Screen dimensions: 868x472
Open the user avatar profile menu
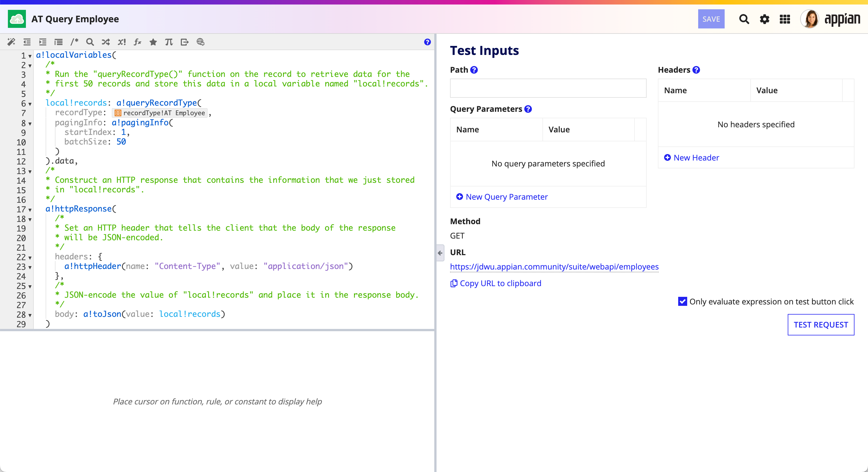click(810, 19)
